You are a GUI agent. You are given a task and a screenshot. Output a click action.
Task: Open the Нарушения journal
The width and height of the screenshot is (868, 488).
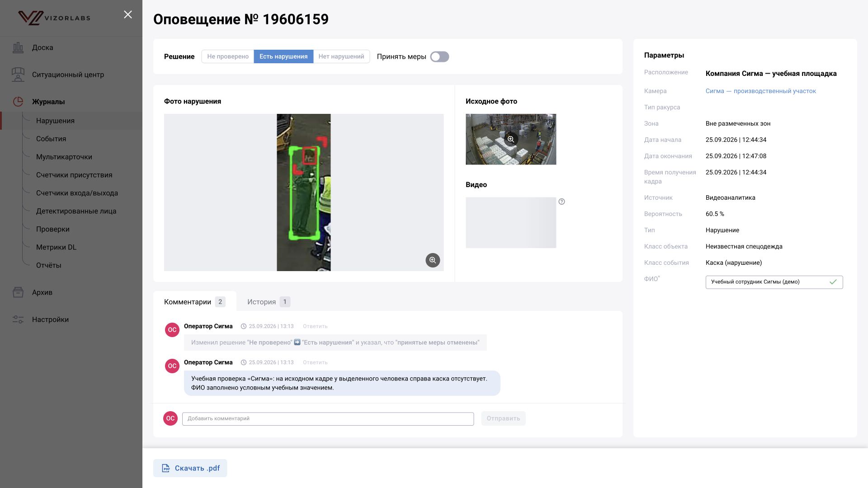tap(55, 121)
